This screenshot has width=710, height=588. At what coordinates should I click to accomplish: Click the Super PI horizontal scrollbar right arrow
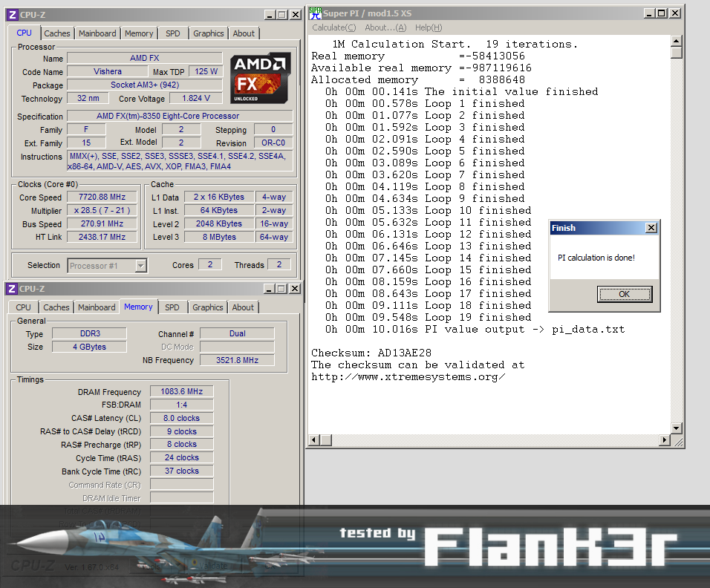point(665,440)
